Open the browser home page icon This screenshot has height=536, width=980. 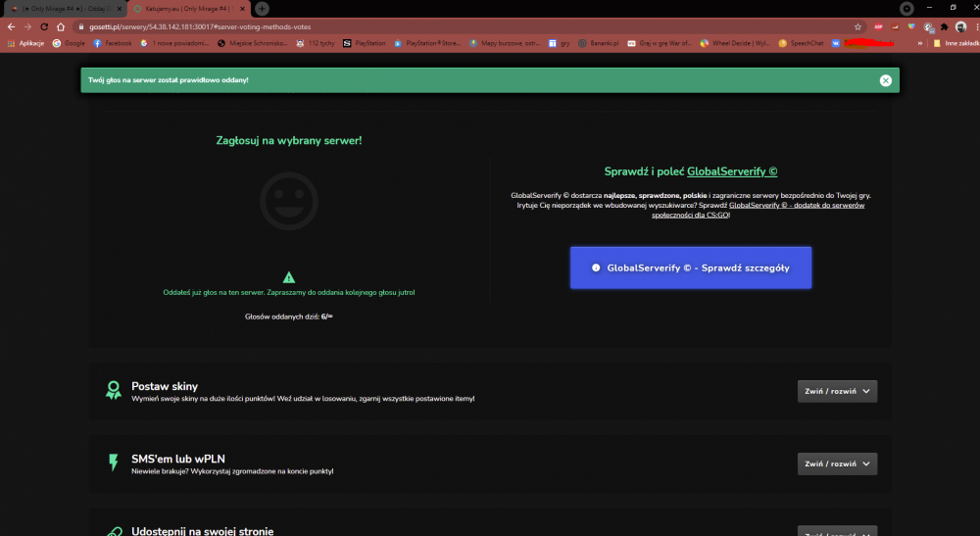click(61, 26)
